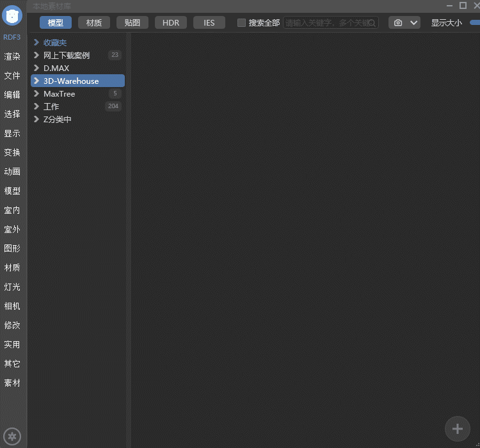Expand the 收藏夹 folder
480x448 pixels.
click(36, 42)
